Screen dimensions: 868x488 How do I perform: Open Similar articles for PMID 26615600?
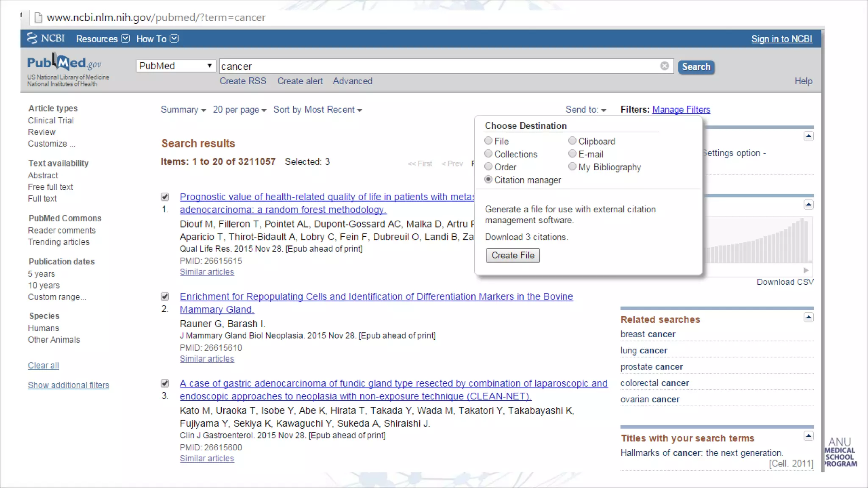[x=207, y=458]
